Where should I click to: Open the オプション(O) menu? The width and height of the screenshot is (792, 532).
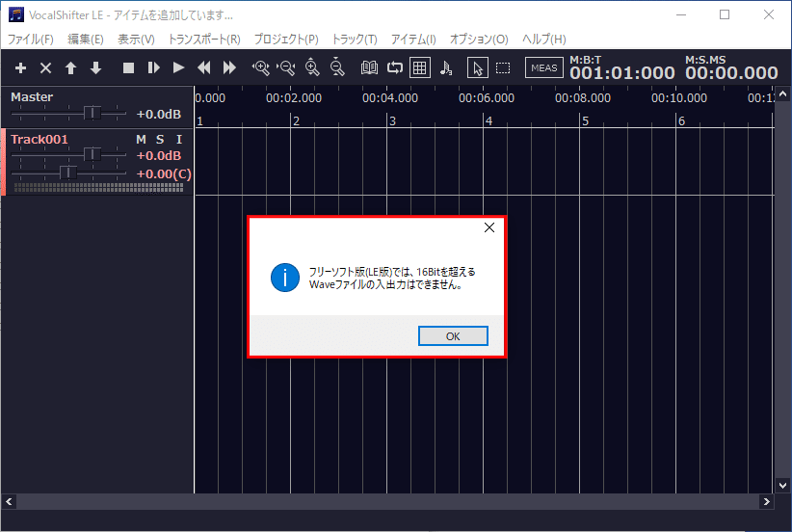pos(479,39)
